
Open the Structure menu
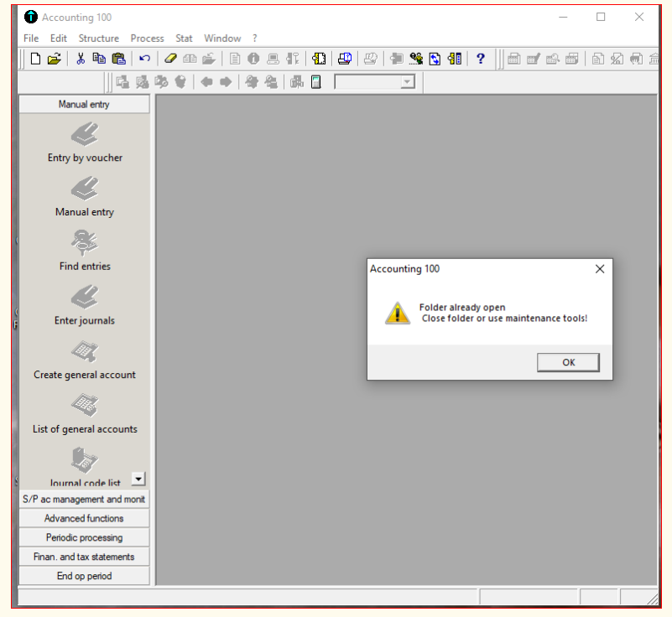(98, 39)
